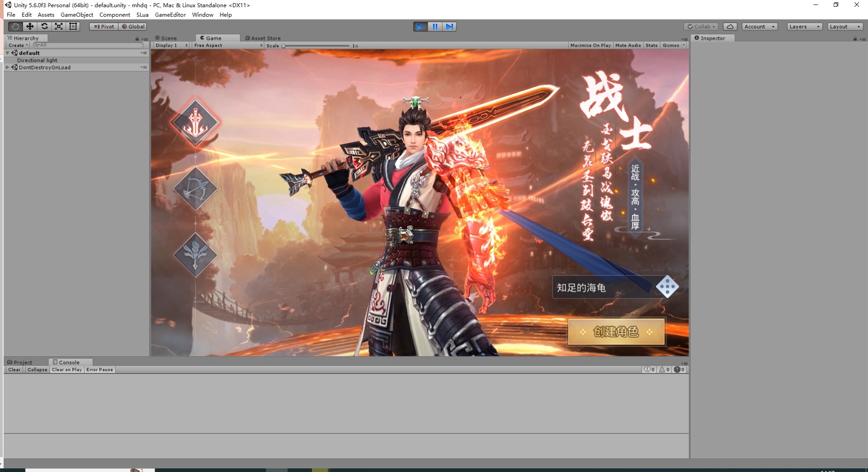Select the Scale tool
868x472 pixels.
(59, 27)
